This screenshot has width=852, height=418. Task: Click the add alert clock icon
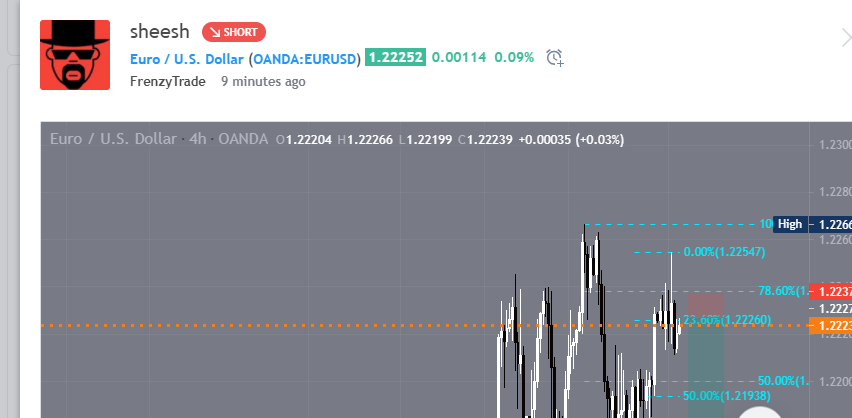555,58
